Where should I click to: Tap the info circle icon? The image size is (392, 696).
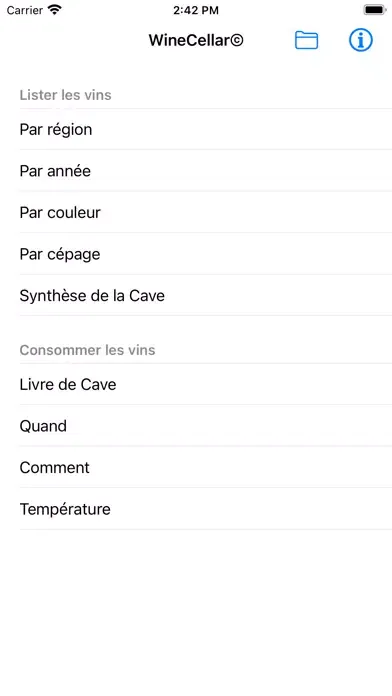[x=360, y=40]
